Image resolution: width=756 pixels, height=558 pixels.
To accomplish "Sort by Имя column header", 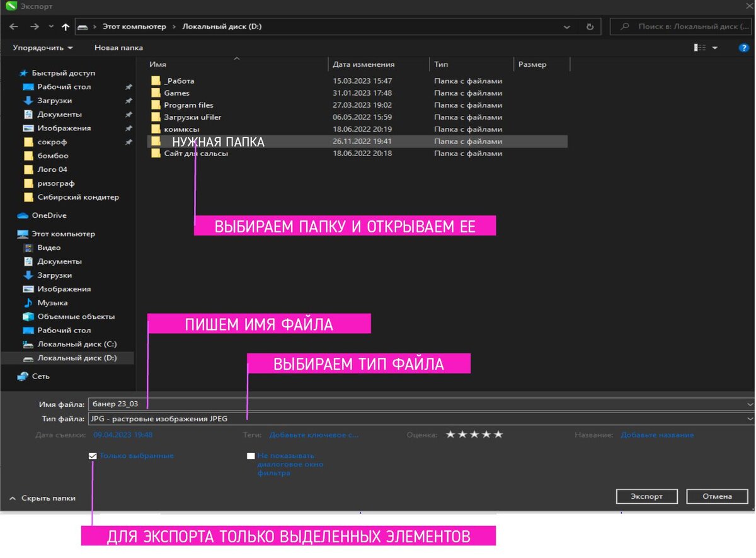I will (x=157, y=64).
